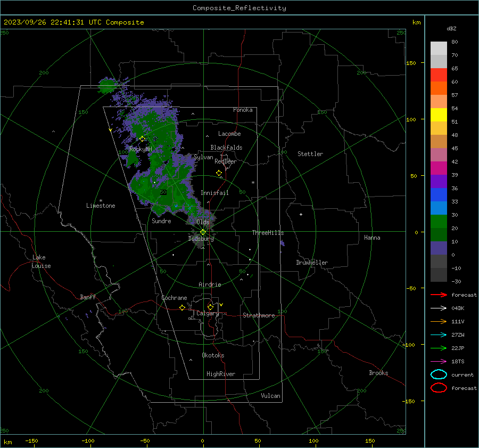Viewport: 479px width, 448px height.
Task: Click the Didsbury town label
Action: (201, 239)
